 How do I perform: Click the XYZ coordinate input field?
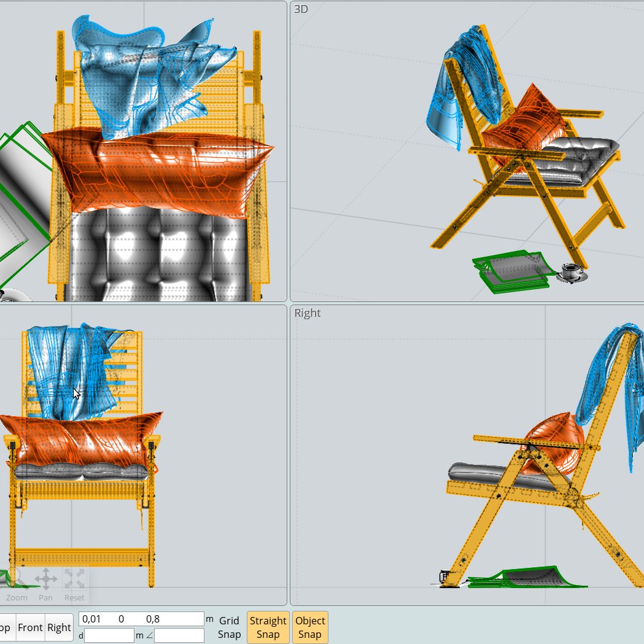pyautogui.click(x=140, y=618)
